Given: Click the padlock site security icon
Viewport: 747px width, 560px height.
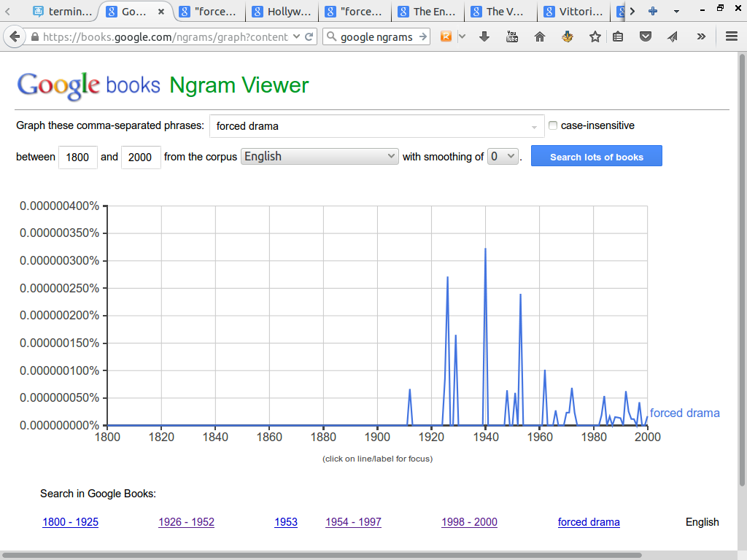Looking at the screenshot, I should [x=35, y=36].
